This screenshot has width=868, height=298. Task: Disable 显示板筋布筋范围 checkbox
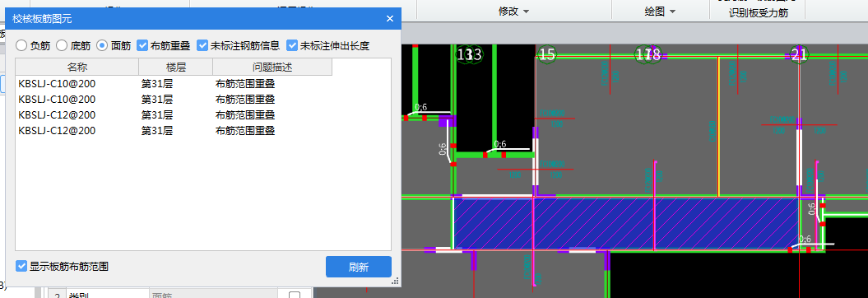point(21,266)
